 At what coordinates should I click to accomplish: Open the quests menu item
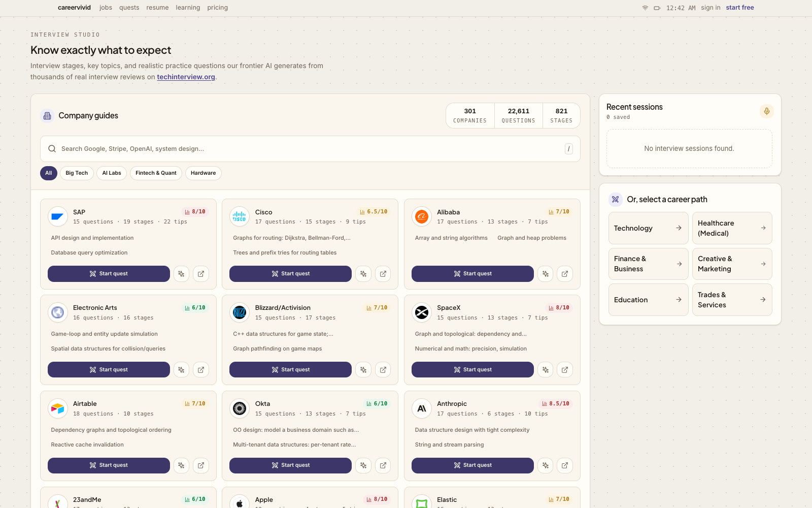point(129,8)
